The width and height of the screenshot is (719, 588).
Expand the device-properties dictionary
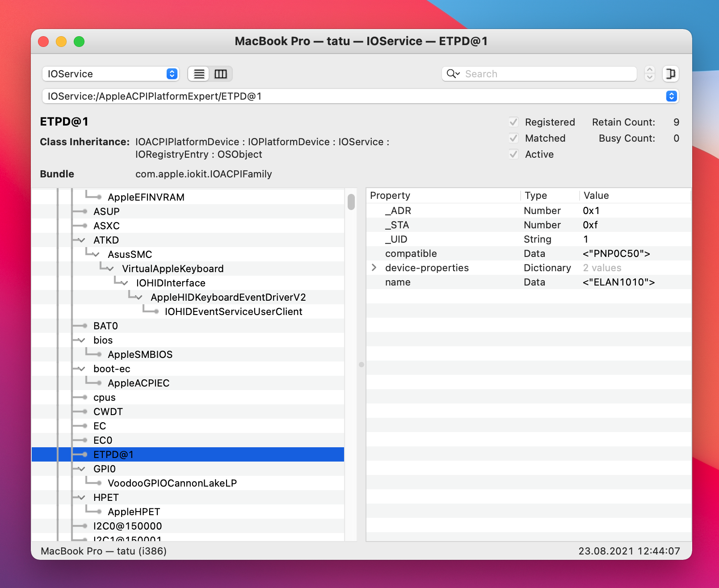click(374, 268)
